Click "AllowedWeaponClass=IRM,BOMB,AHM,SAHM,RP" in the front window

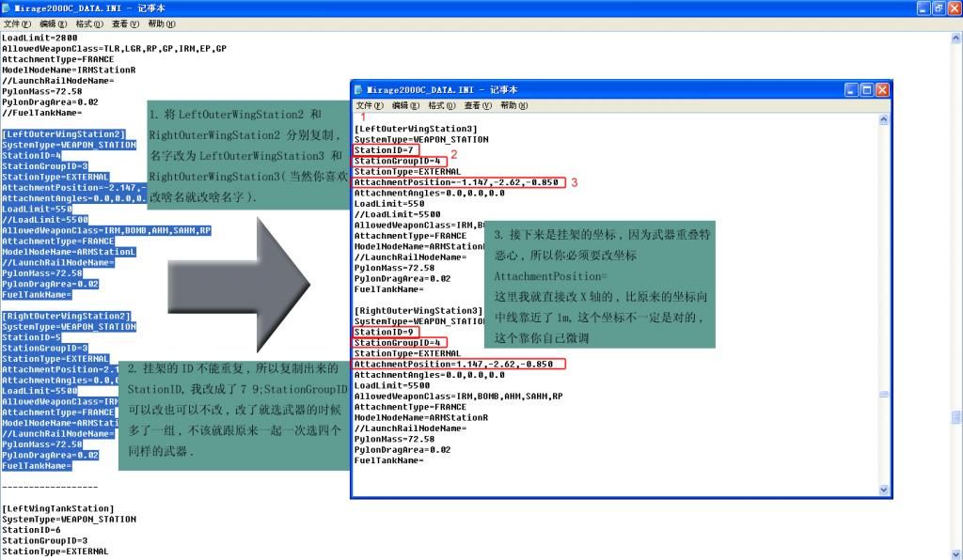(x=459, y=397)
